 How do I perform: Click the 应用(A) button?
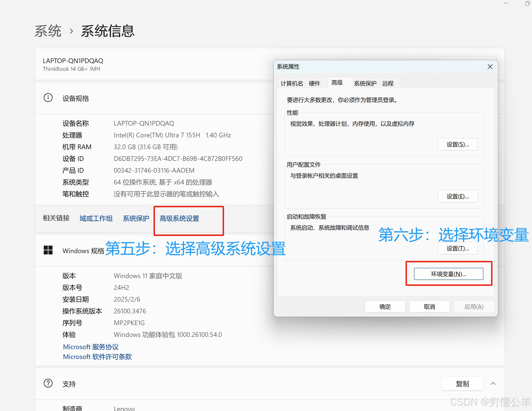point(473,306)
